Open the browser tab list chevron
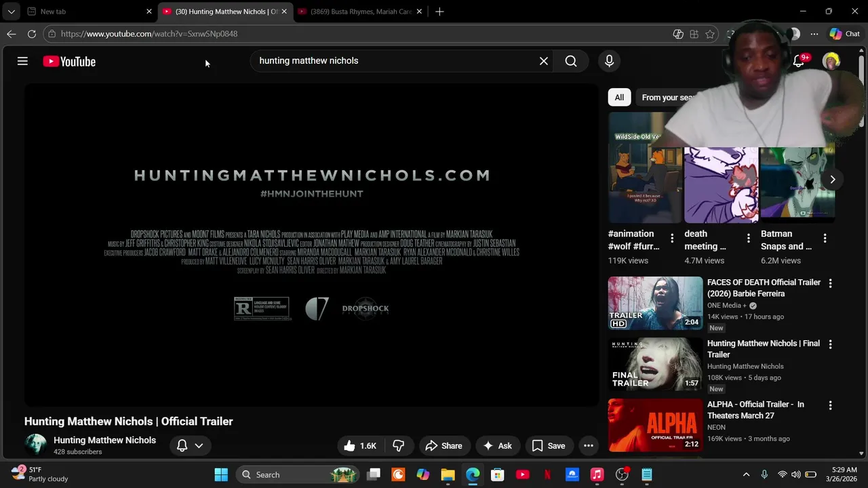Viewport: 868px width, 488px height. [11, 12]
